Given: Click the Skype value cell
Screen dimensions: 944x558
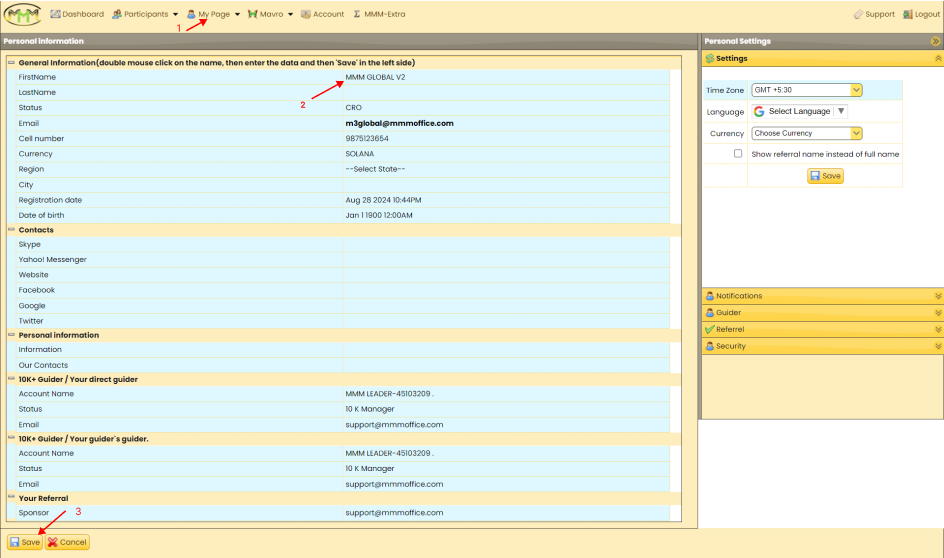Looking at the screenshot, I should 506,244.
